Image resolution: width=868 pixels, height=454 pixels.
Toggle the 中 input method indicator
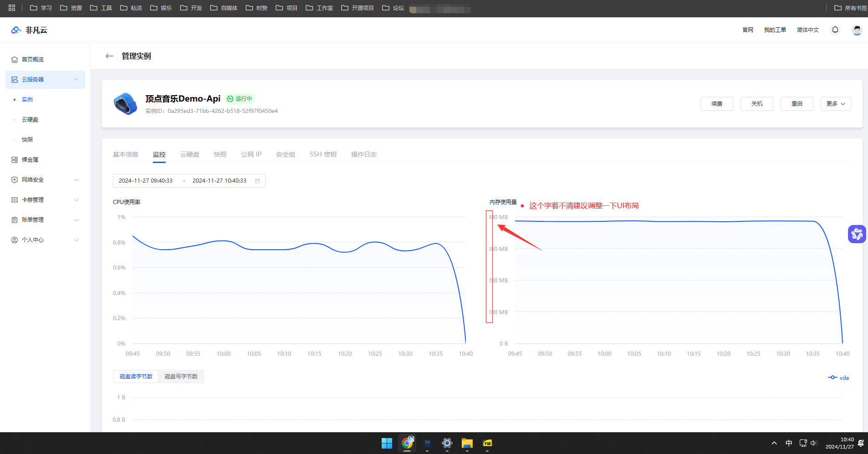pos(789,443)
